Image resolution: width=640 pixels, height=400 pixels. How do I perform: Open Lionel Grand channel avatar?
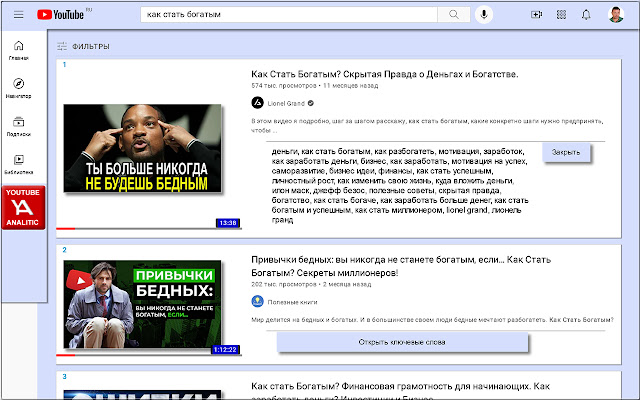coord(258,103)
